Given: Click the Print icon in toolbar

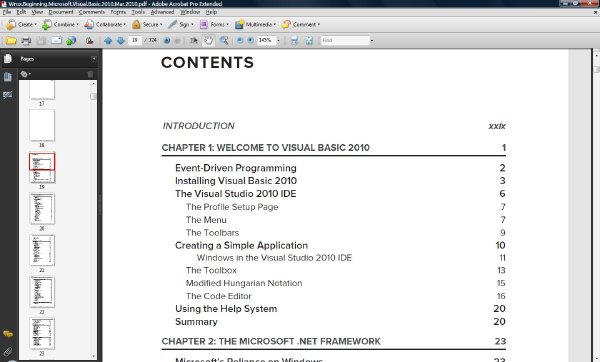Looking at the screenshot, I should click(26, 41).
